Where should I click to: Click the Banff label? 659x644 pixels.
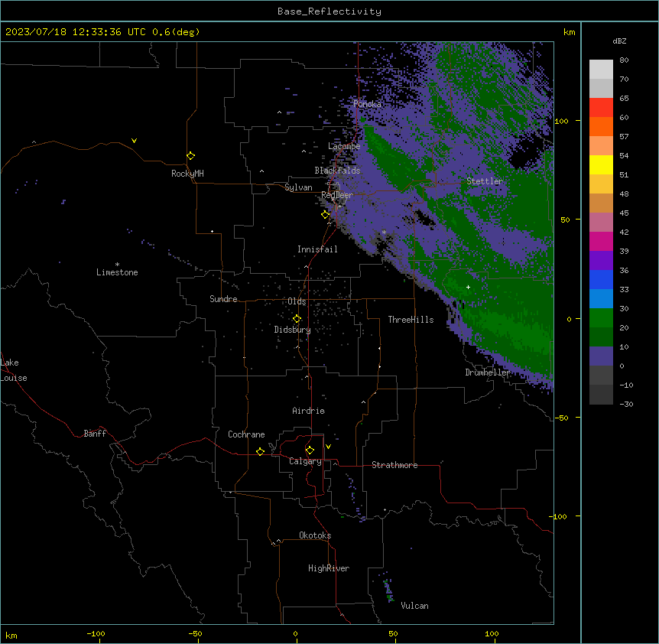coord(95,434)
